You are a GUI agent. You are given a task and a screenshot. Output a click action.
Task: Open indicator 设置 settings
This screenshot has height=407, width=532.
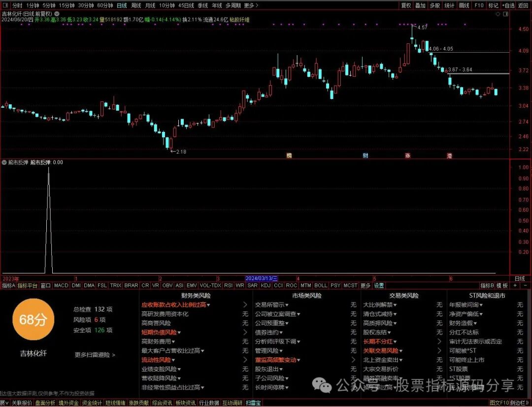tap(379, 285)
